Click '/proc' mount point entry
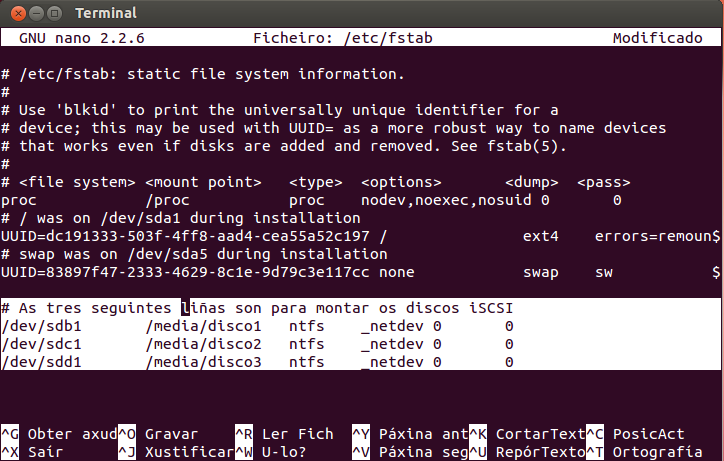This screenshot has width=724, height=461. pos(167,200)
